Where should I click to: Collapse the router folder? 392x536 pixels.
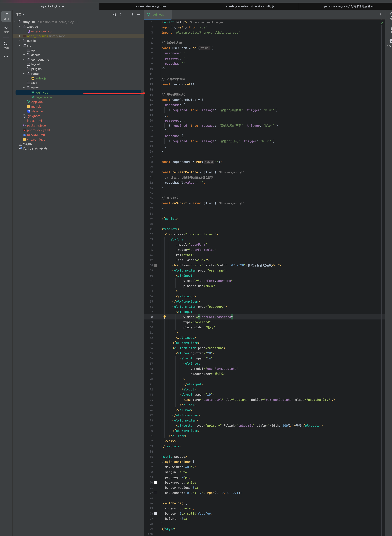(x=24, y=73)
